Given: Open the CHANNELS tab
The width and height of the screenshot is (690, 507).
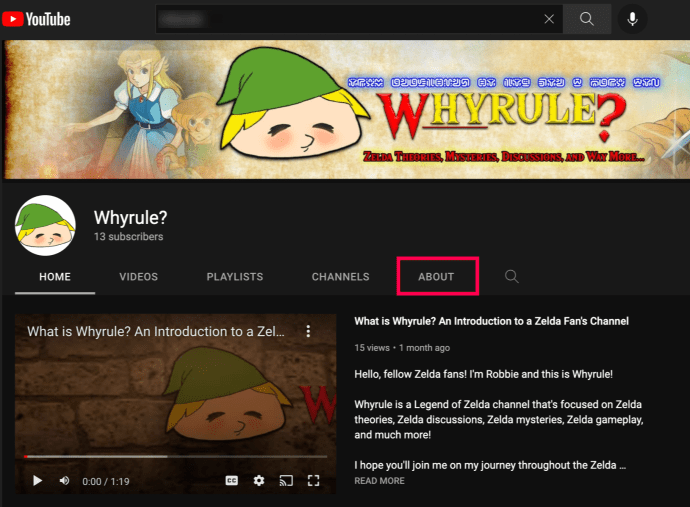Looking at the screenshot, I should click(x=341, y=277).
